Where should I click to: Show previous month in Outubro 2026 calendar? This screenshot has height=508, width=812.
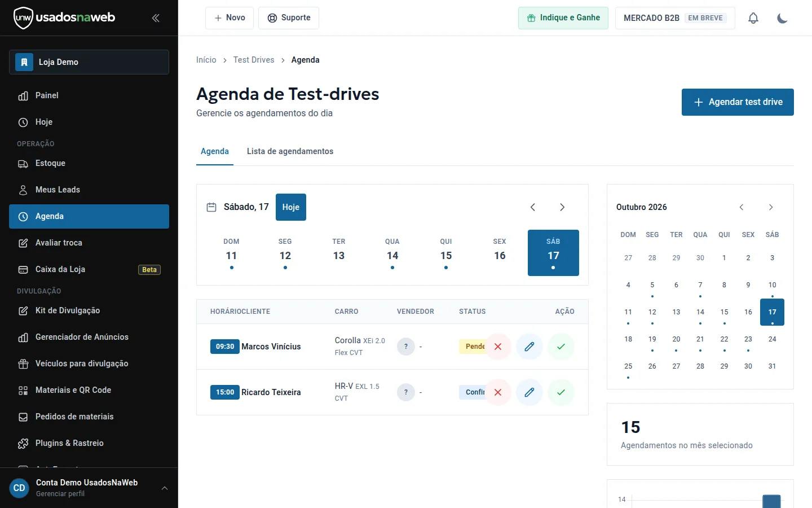[742, 207]
